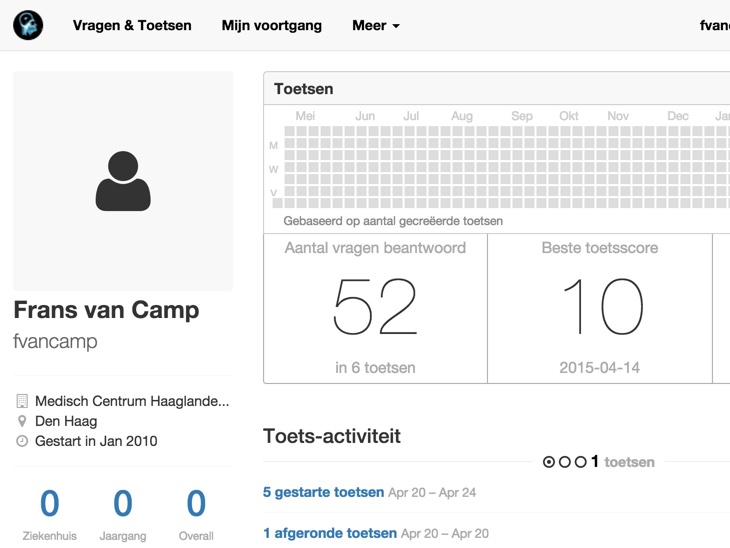
Task: Open the 1 afgeronde toetsen link
Action: 329,533
